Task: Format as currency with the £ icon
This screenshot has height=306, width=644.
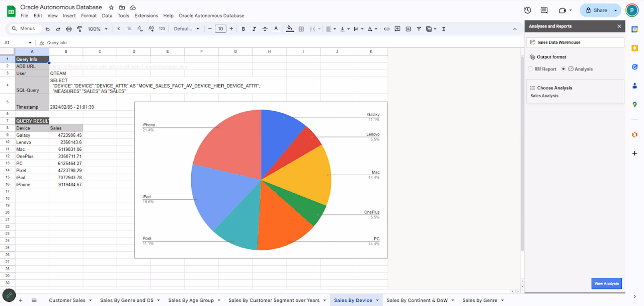Action: tap(118, 29)
